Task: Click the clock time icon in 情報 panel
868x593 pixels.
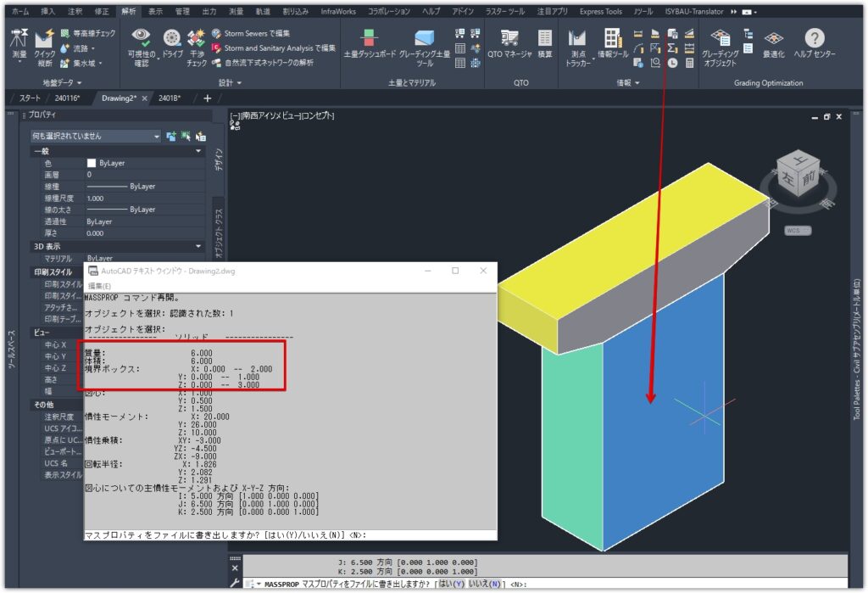Action: [x=672, y=63]
